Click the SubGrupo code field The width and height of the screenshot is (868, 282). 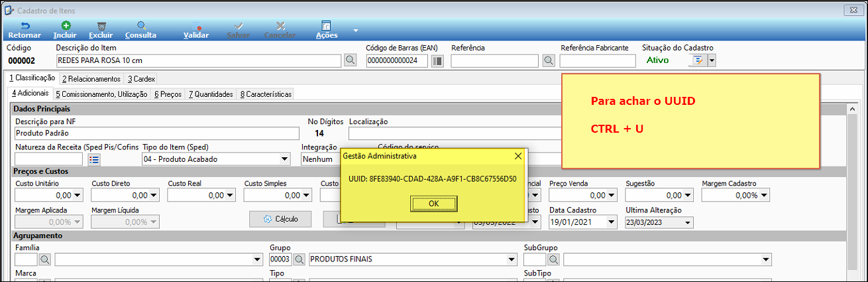point(535,259)
